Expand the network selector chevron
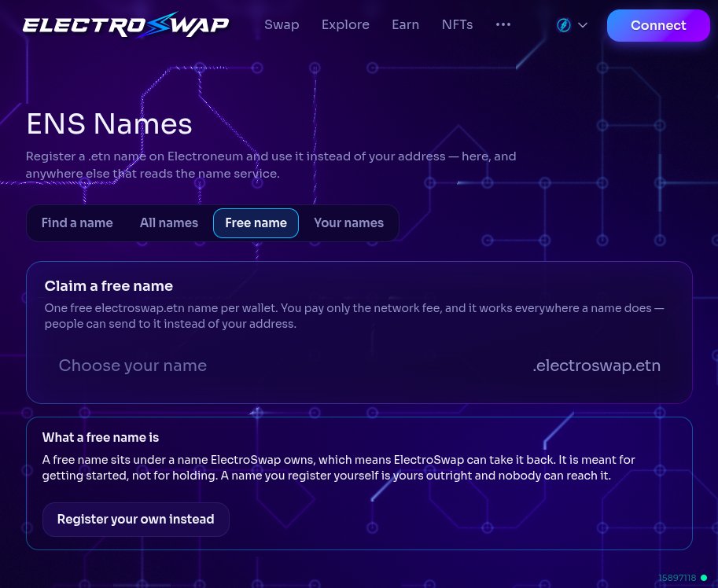The image size is (718, 588). [x=583, y=25]
